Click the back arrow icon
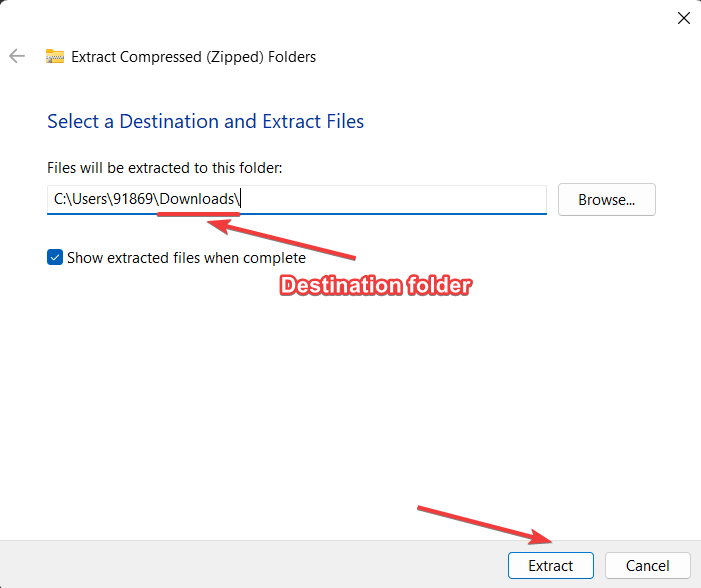This screenshot has height=588, width=701. (17, 56)
